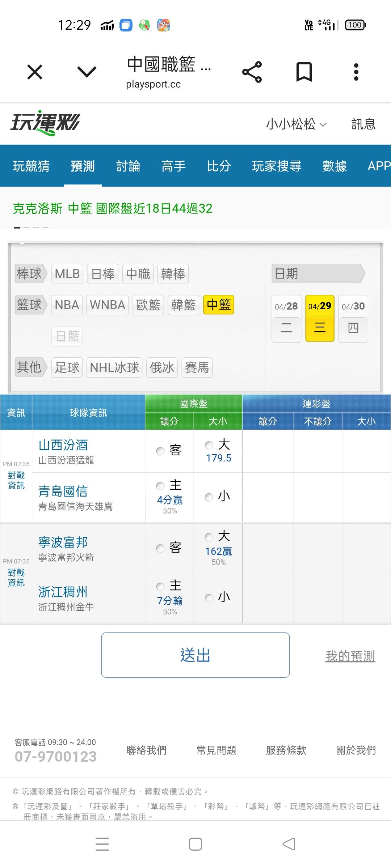391x868 pixels.
Task: Open the Android recent apps menu icon
Action: 102,844
